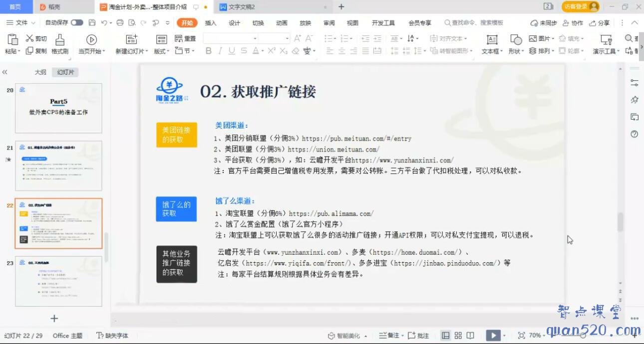Expand the File (文件) menu arrow
Viewport: 644px width, 344px height.
[33, 23]
